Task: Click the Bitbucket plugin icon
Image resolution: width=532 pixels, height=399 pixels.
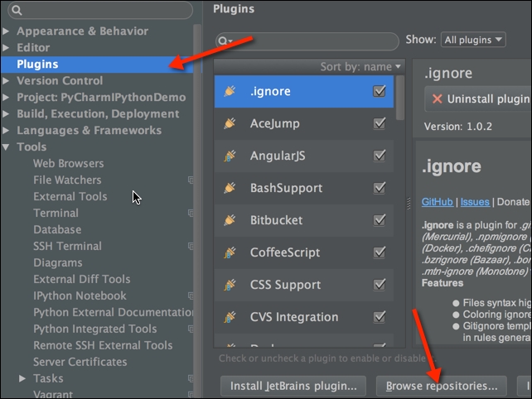Action: point(230,220)
